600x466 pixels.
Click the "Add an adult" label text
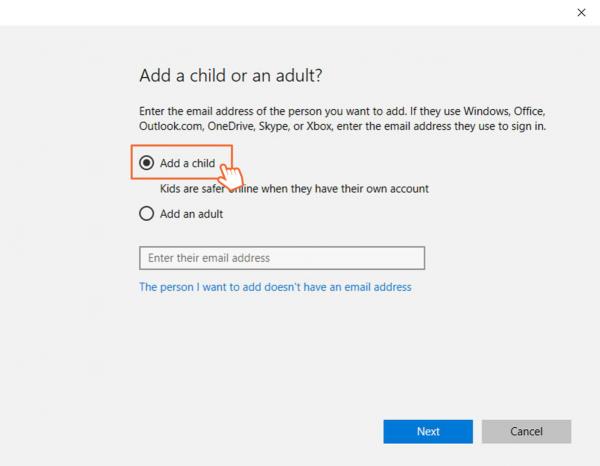[x=191, y=213]
